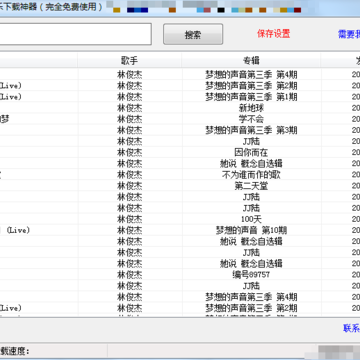Click 林俊杰 in the 第三季 第1期 row
Viewport: 360px width, 360px height.
130,97
